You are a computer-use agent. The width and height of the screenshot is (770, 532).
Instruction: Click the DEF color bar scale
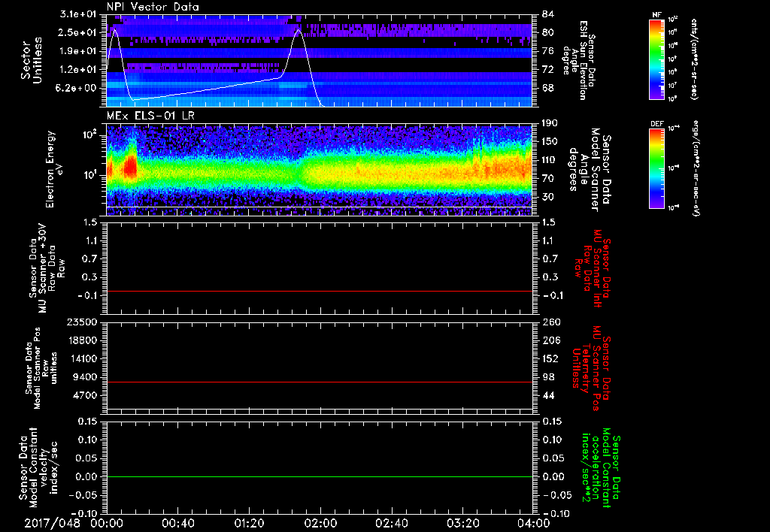click(x=656, y=168)
